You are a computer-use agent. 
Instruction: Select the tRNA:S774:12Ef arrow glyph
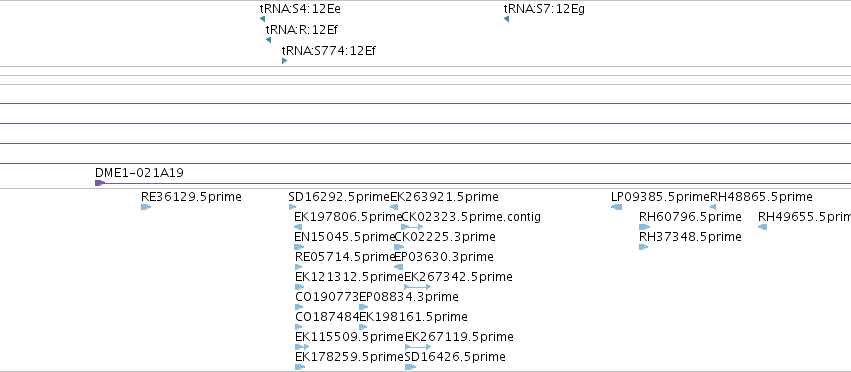[x=284, y=61]
